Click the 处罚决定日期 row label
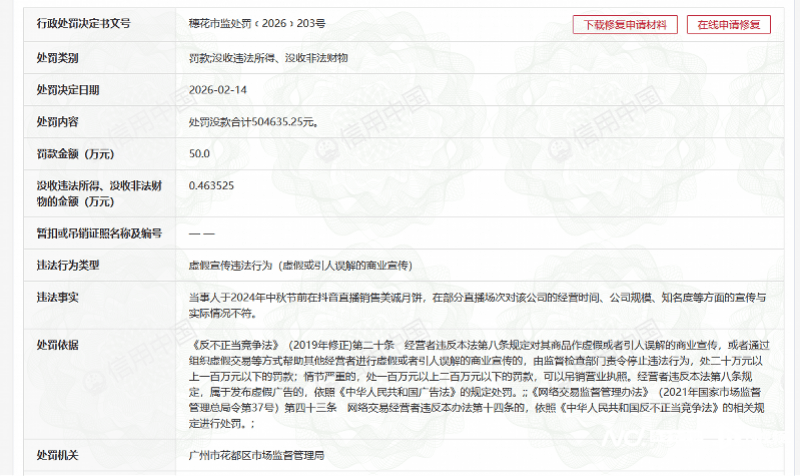The image size is (800, 476). 69,90
